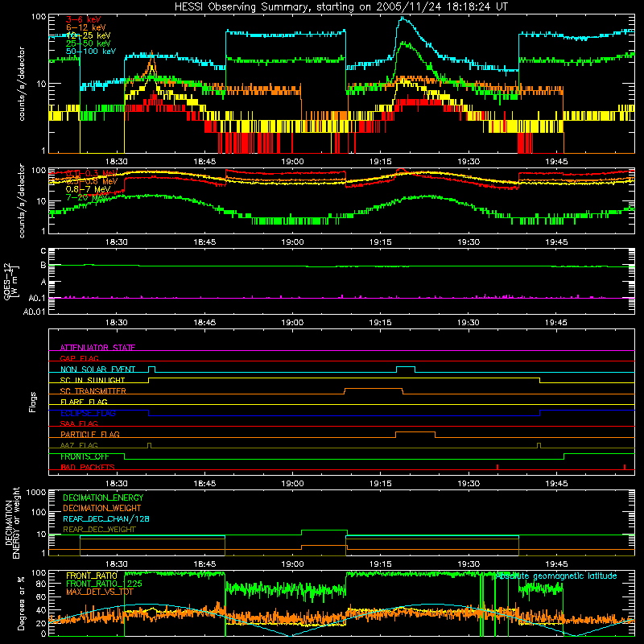Click the Flags vertical axis title
This screenshot has height=644, width=644.
[33, 402]
